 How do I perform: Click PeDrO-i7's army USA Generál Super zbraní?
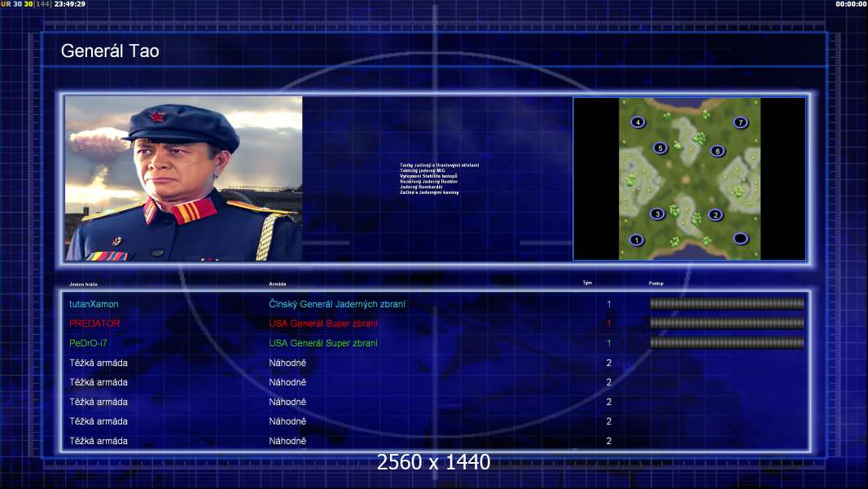323,343
